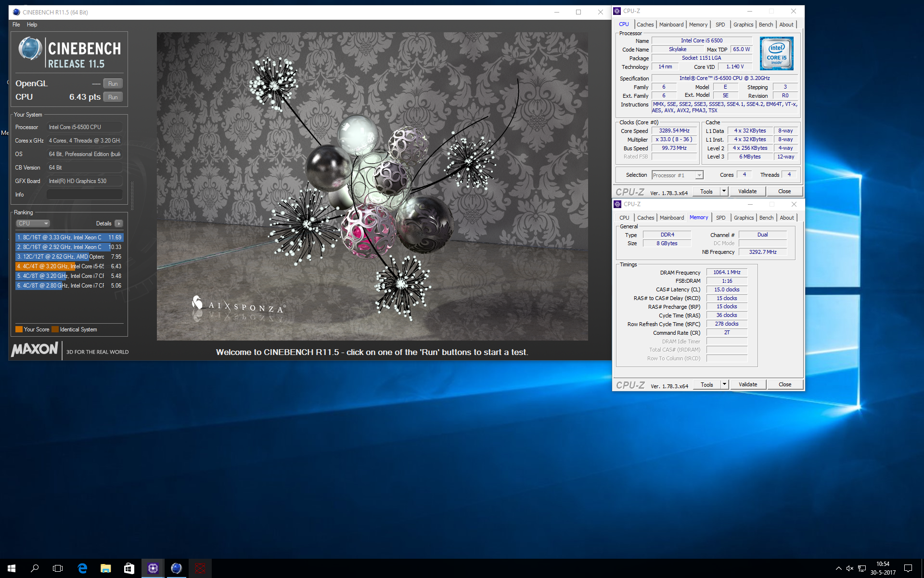Switch to Bench tab in upper CPU-Z window
Viewport: 924px width, 578px height.
(x=766, y=25)
